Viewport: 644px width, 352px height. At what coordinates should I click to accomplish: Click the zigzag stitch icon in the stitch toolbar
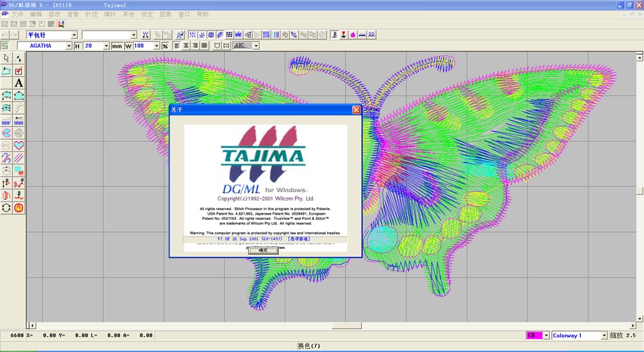point(192,35)
